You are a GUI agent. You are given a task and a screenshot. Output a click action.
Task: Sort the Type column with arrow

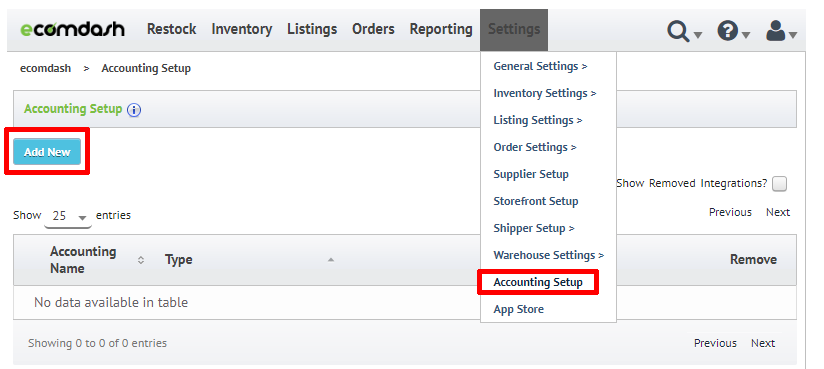[x=331, y=260]
